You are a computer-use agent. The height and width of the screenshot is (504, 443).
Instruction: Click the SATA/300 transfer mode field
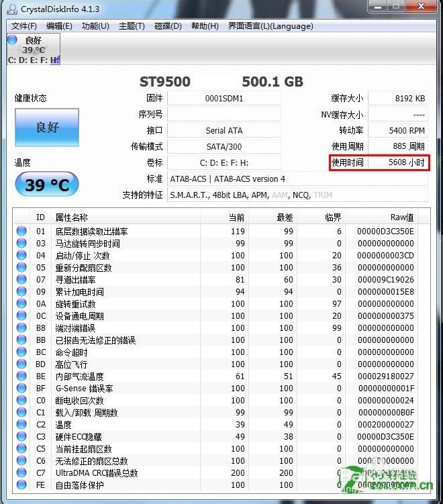point(224,146)
